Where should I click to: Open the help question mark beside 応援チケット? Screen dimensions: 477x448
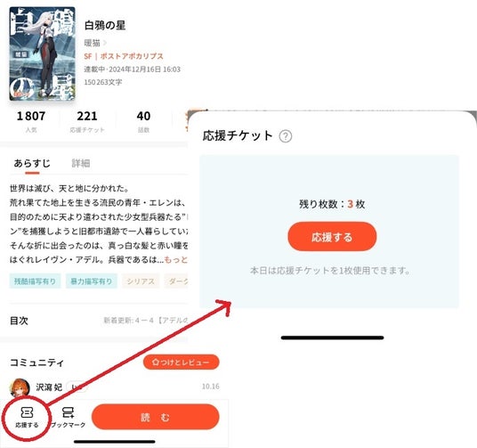pyautogui.click(x=286, y=136)
